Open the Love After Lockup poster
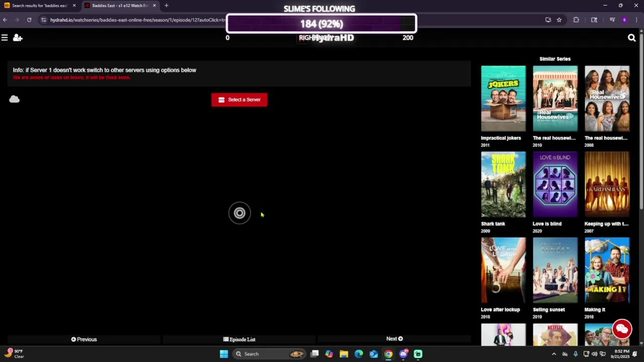The width and height of the screenshot is (644, 362). [503, 270]
